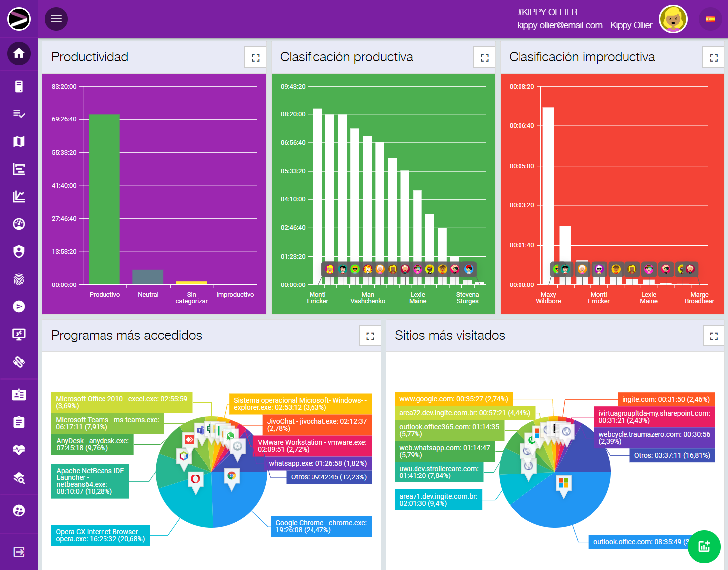Open the hamburger menu button
The height and width of the screenshot is (570, 728).
[56, 19]
